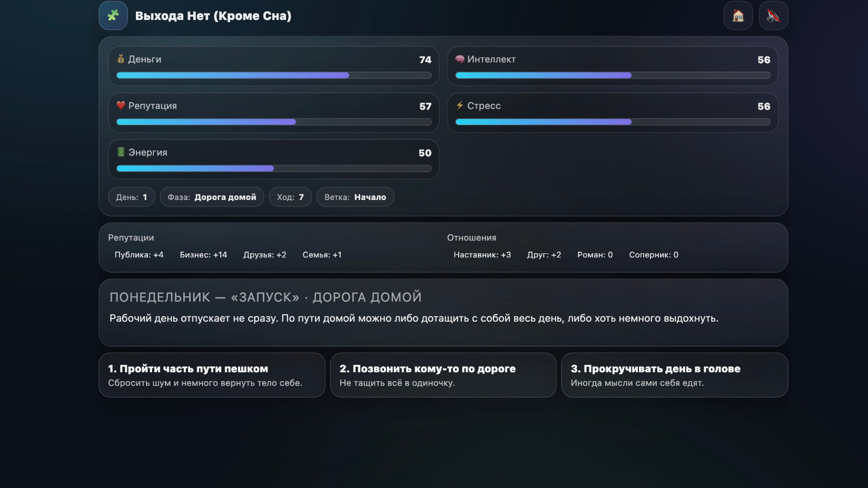
Task: Click the lightning icon beside Стресс
Action: pyautogui.click(x=459, y=105)
